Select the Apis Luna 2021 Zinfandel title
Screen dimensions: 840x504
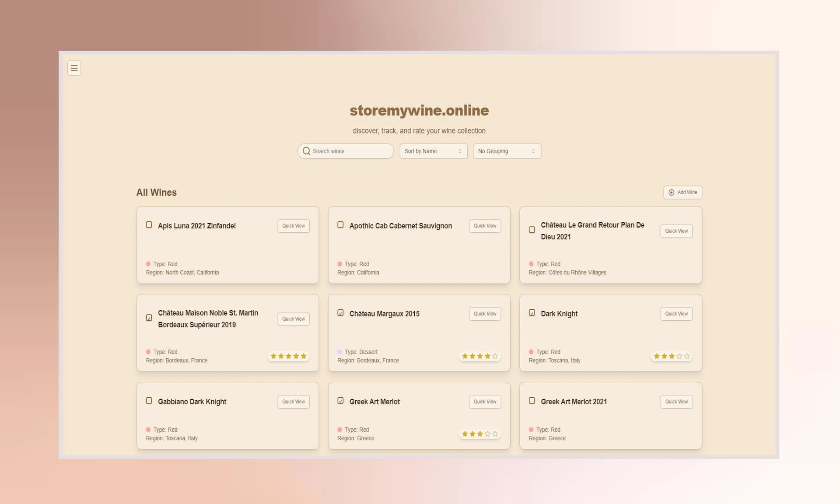(x=197, y=226)
